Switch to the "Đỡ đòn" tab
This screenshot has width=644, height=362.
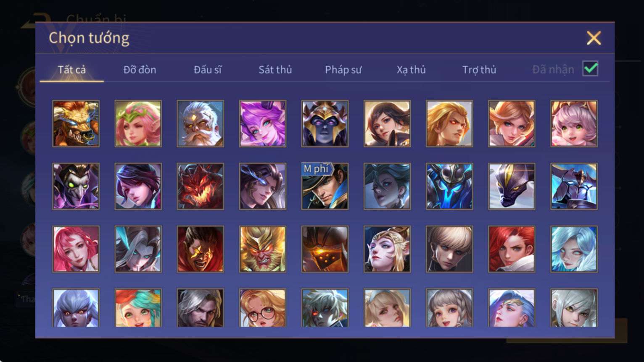point(140,70)
